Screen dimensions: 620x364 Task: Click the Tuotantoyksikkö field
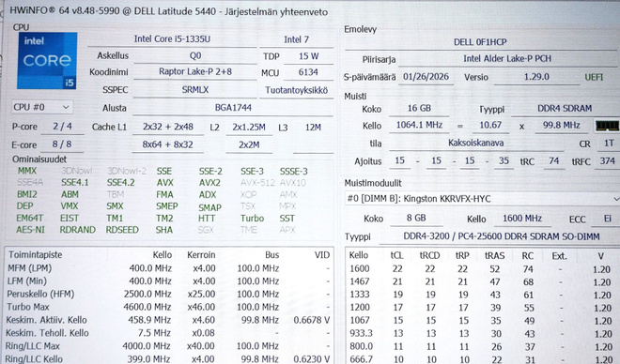[296, 90]
